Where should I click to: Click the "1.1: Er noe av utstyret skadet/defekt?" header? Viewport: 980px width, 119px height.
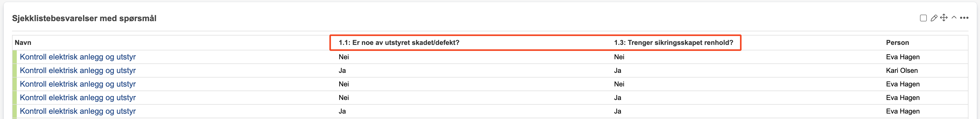[399, 43]
